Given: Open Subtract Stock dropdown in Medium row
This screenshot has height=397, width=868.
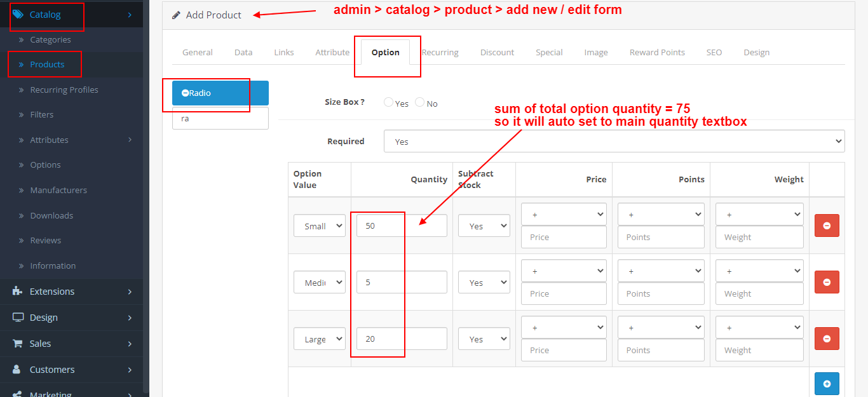Looking at the screenshot, I should pyautogui.click(x=484, y=282).
